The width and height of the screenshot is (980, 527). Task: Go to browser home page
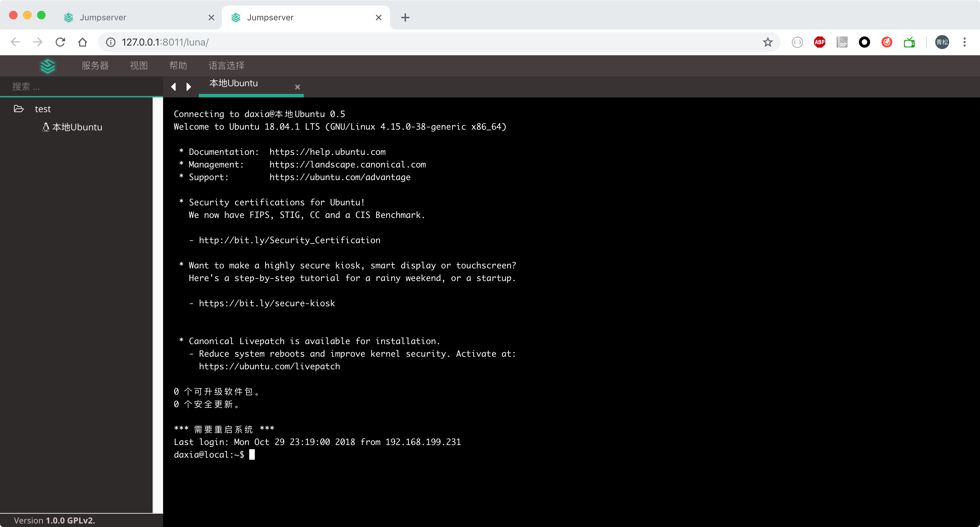83,42
